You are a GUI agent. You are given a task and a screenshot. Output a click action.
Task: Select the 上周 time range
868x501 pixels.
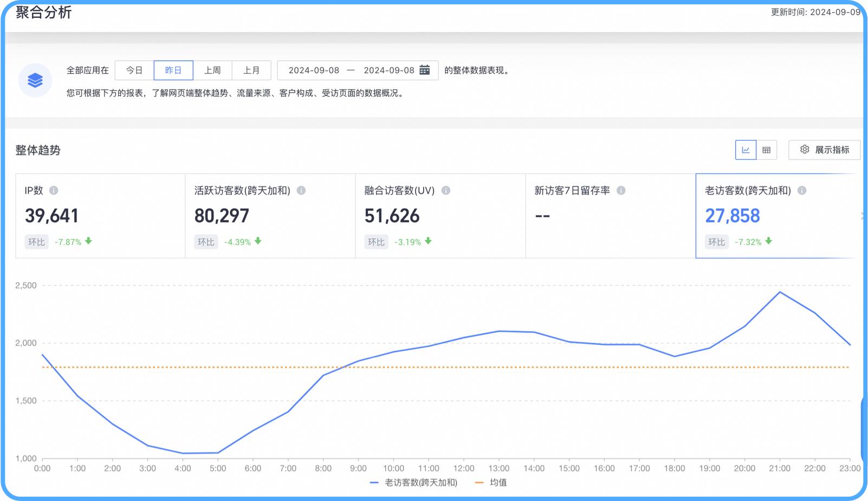click(213, 70)
